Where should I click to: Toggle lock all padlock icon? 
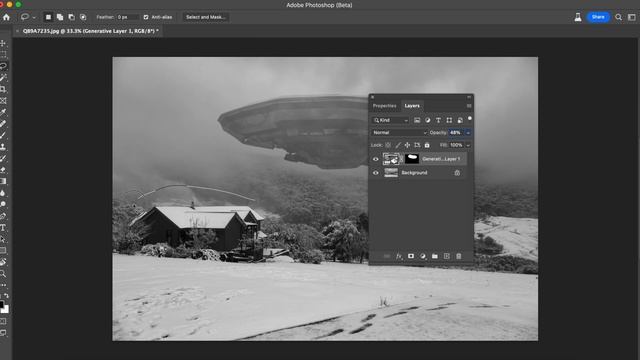pos(427,145)
